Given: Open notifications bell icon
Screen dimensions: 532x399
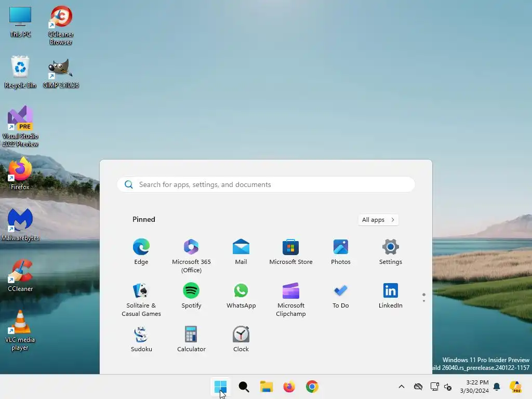Looking at the screenshot, I should (497, 387).
